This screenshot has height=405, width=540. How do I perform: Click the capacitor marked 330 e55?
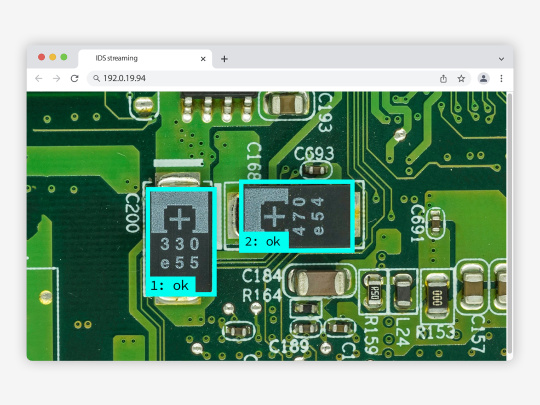pyautogui.click(x=181, y=241)
